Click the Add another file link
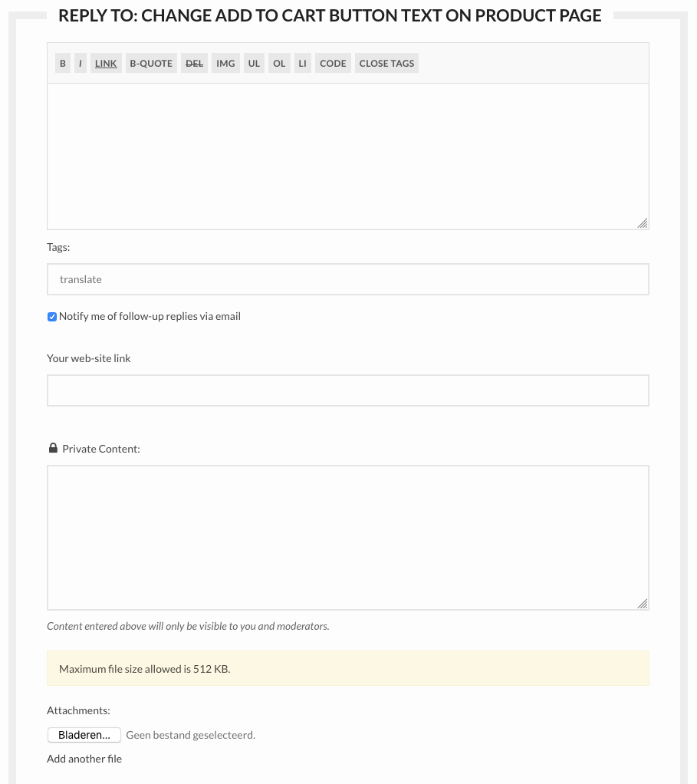This screenshot has height=784, width=697. click(x=84, y=759)
